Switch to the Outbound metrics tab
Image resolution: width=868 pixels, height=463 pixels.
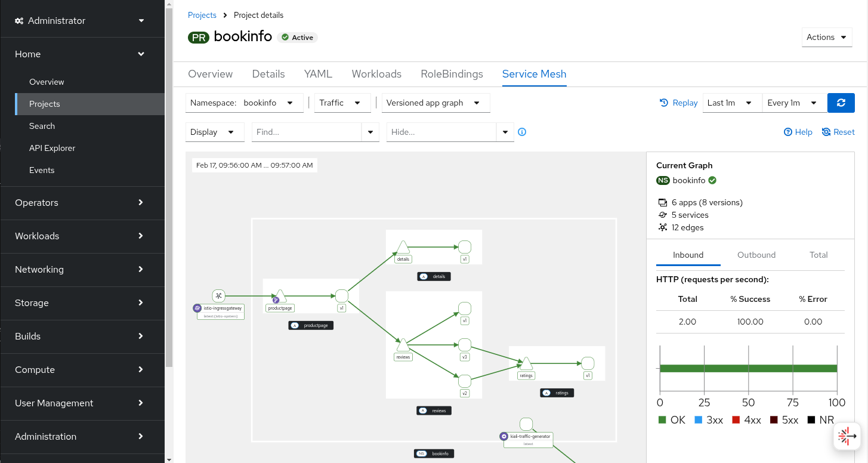coord(756,255)
